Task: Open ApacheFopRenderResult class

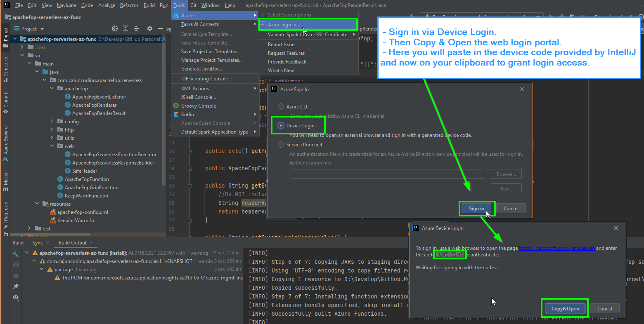Action: (x=99, y=113)
